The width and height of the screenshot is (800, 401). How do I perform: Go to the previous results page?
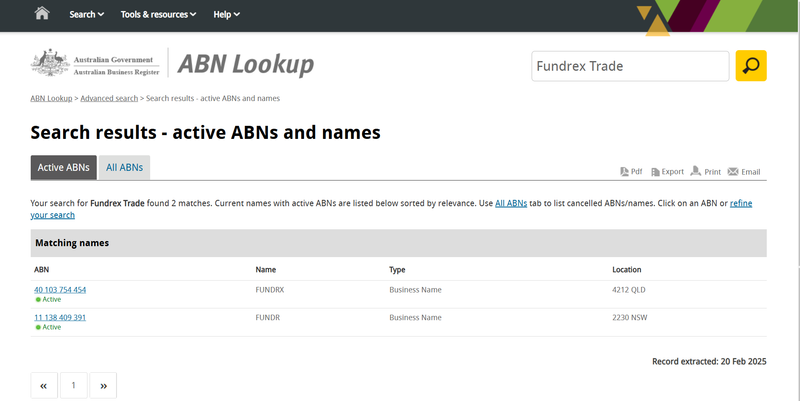(x=44, y=386)
